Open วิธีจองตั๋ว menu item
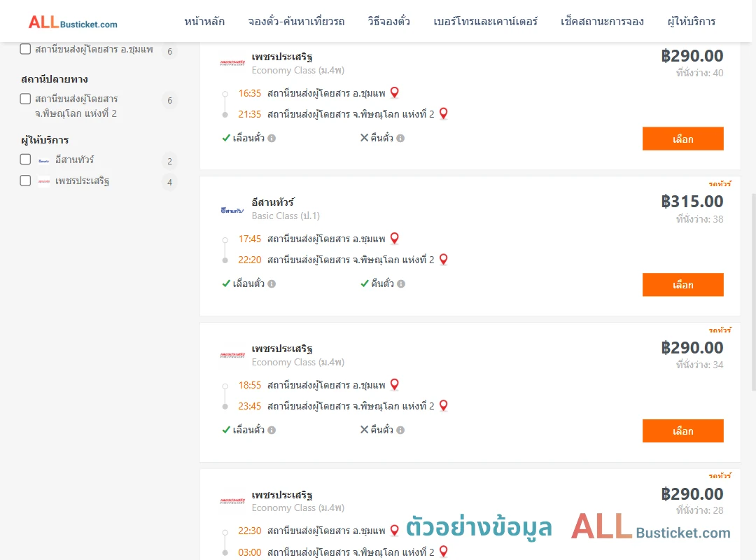The image size is (756, 560). pos(388,21)
